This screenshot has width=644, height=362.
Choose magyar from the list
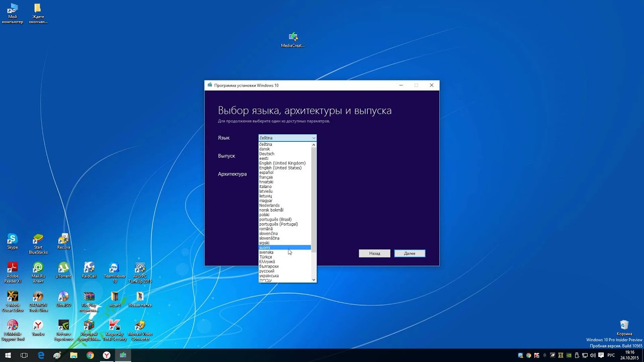285,201
